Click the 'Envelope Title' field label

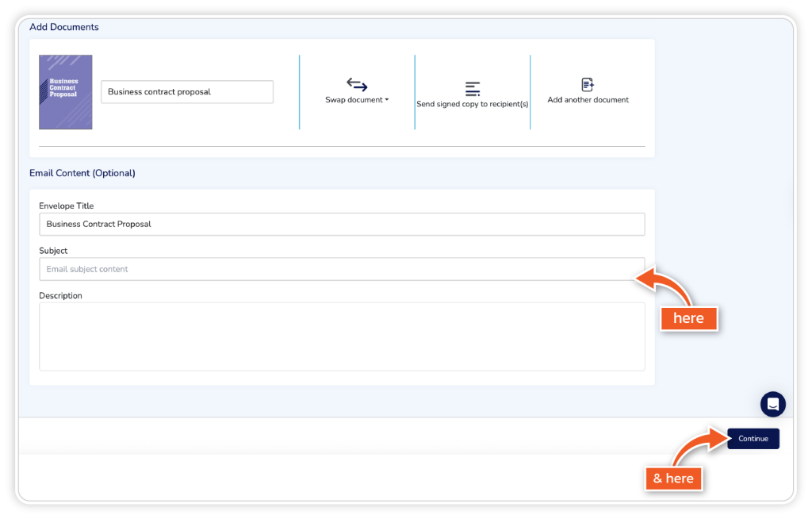point(67,206)
